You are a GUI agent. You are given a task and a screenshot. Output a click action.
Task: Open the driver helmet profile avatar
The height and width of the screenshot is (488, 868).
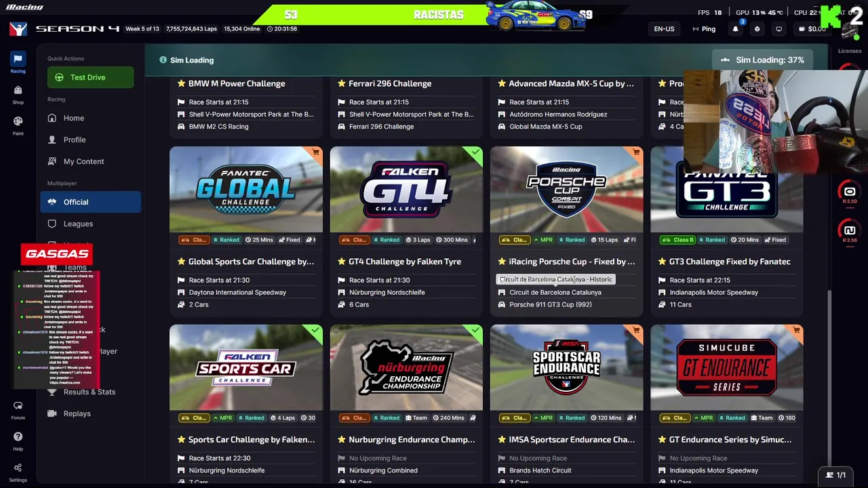coord(850,30)
